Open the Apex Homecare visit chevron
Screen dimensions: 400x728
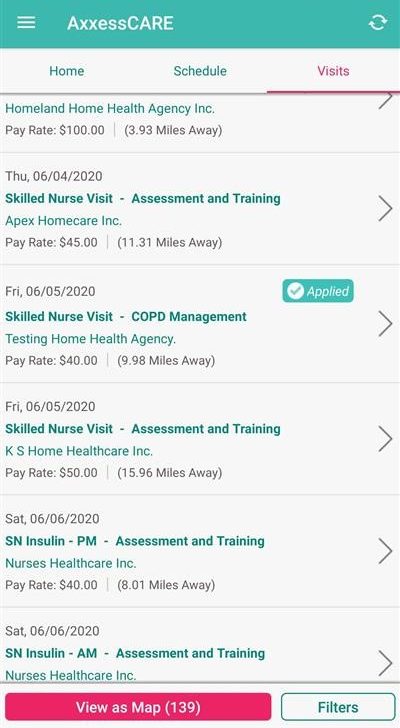click(385, 208)
